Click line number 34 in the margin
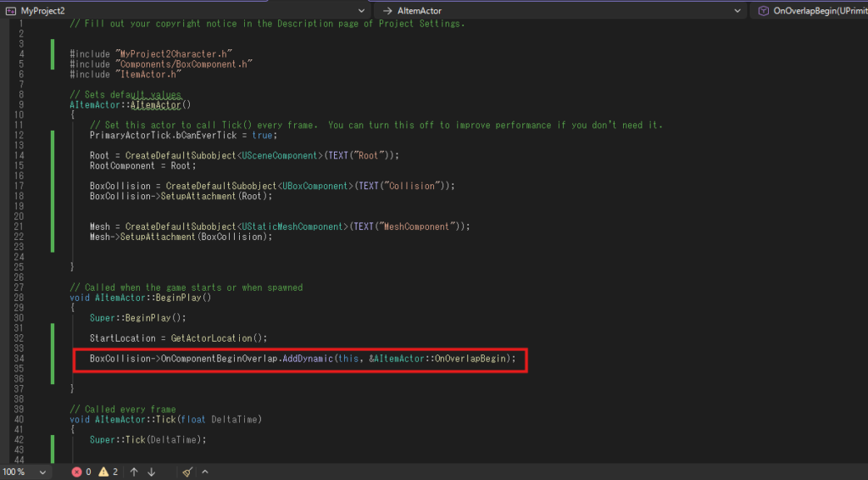The image size is (868, 480). [19, 359]
